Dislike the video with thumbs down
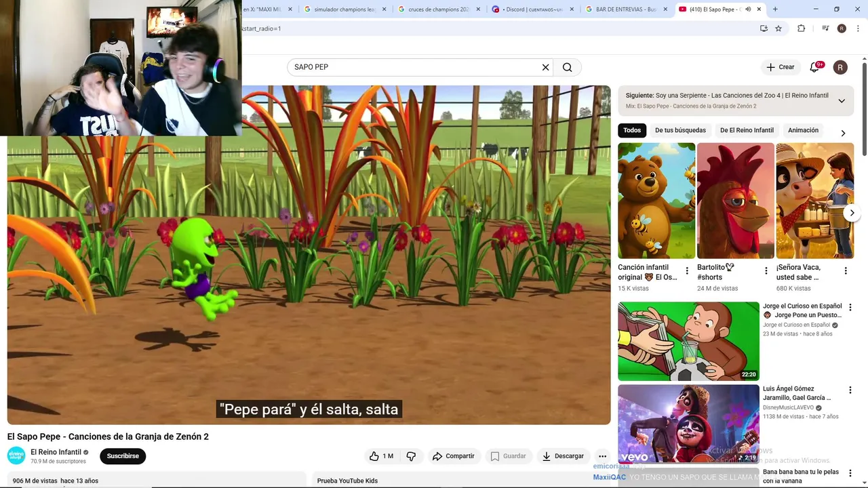Image resolution: width=868 pixels, height=488 pixels. click(x=411, y=456)
